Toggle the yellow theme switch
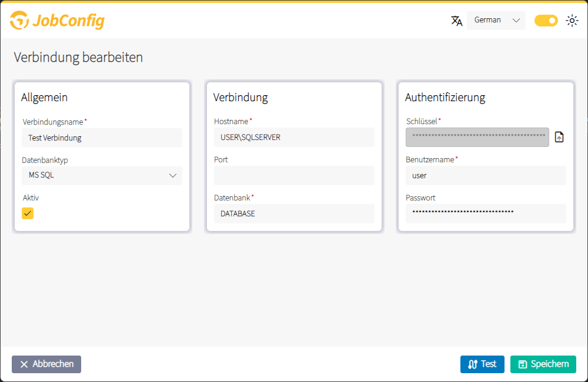588x382 pixels. click(546, 21)
